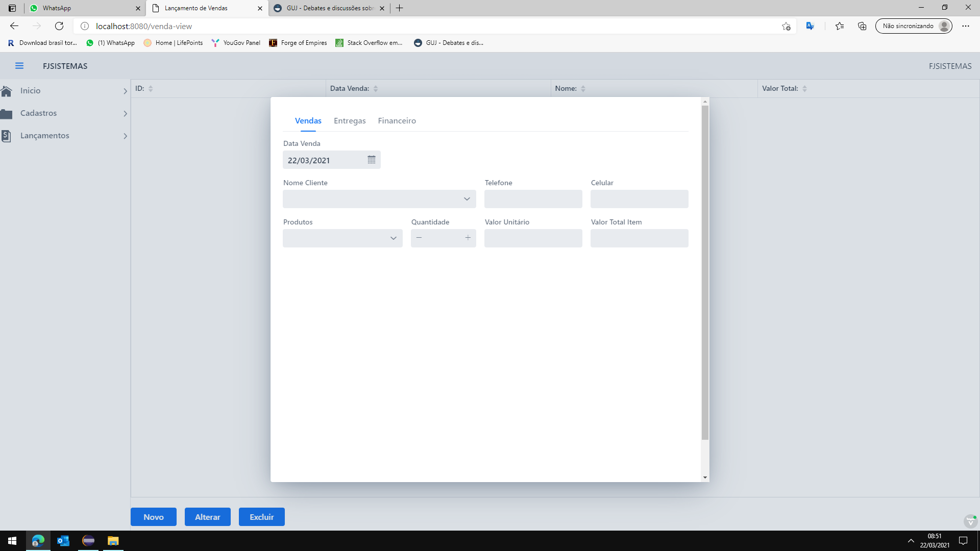This screenshot has width=980, height=551.
Task: Sort by Valor Total column arrows
Action: (804, 89)
